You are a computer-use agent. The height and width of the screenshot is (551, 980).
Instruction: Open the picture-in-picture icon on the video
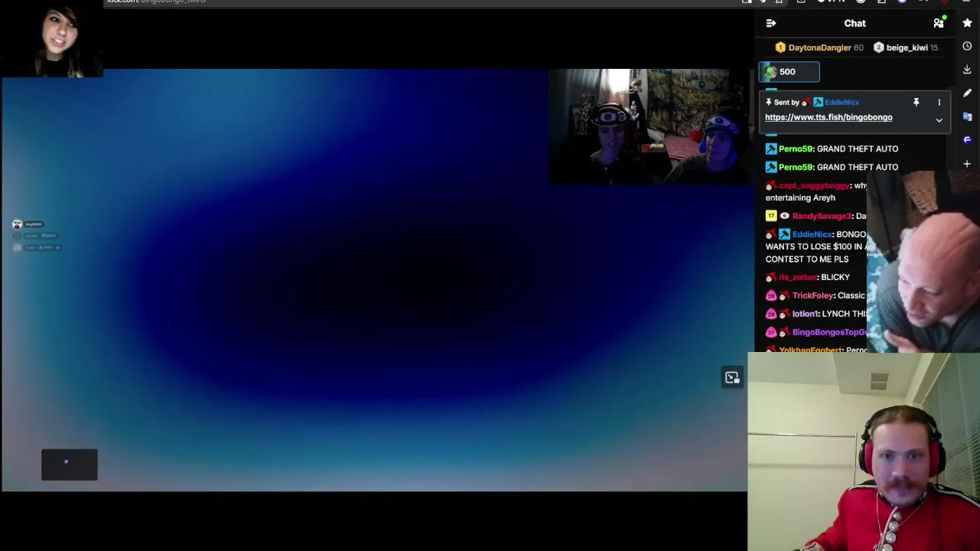pyautogui.click(x=732, y=377)
